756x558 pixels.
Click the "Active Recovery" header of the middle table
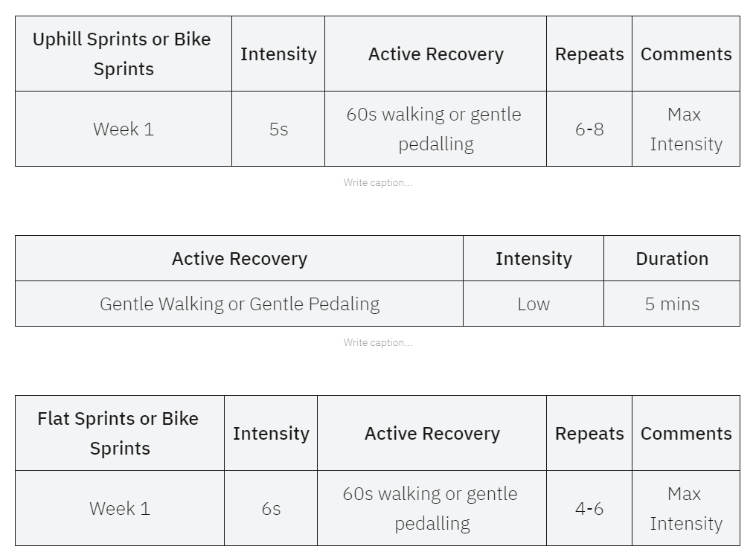pos(240,258)
